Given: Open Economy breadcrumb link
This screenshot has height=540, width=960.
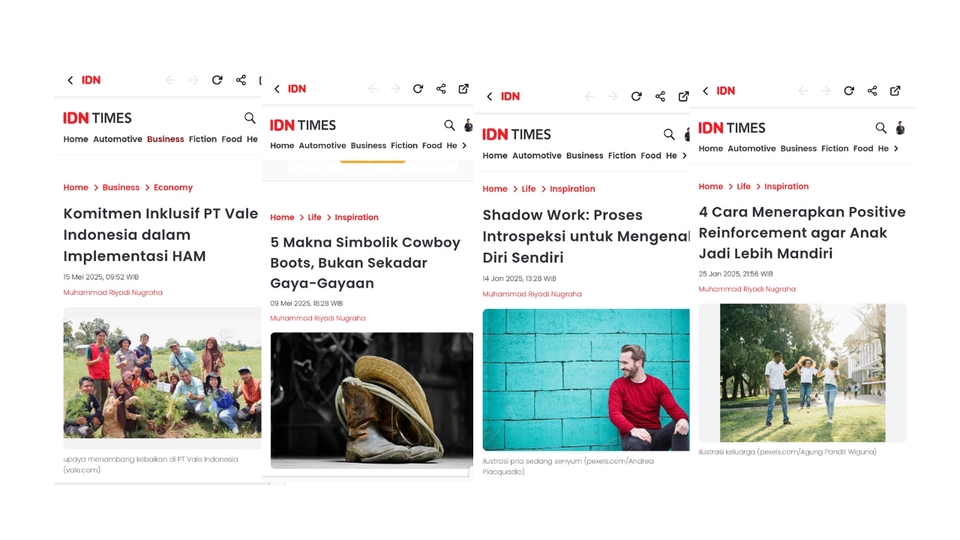Looking at the screenshot, I should (x=173, y=187).
